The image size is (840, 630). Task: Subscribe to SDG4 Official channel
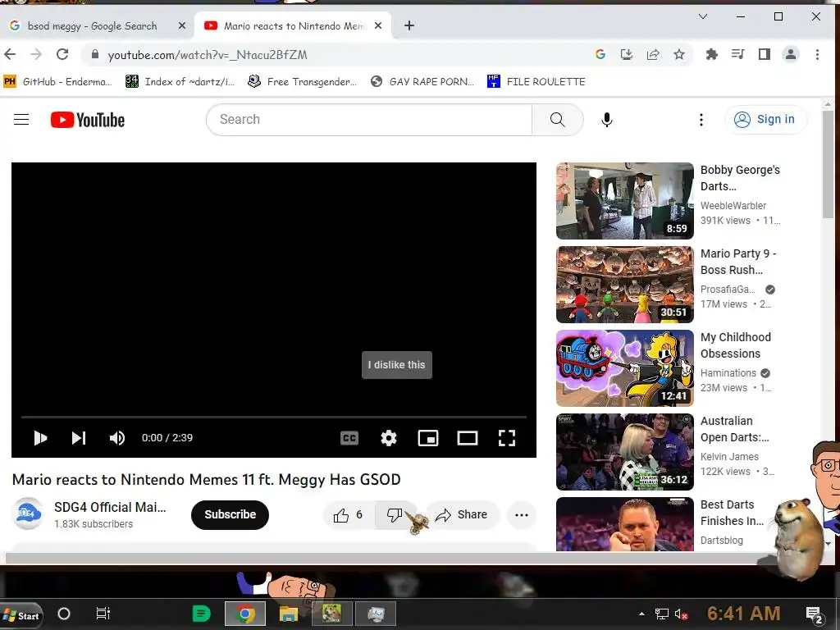pos(230,515)
